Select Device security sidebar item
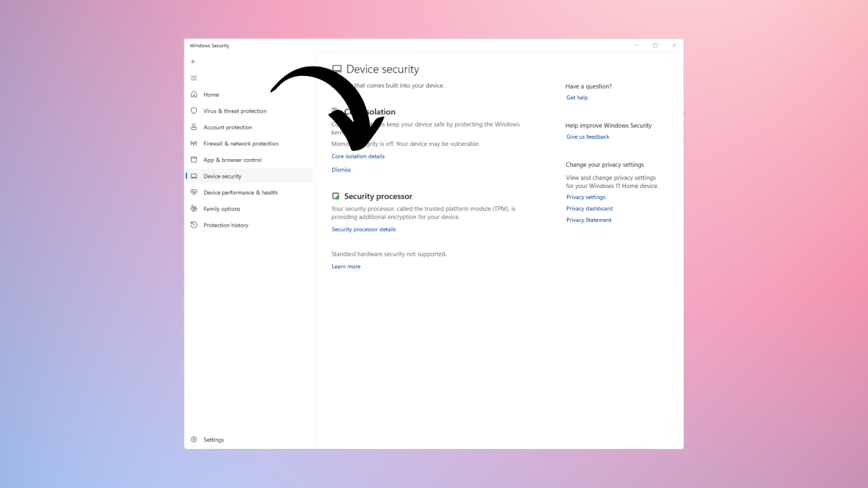Image resolution: width=868 pixels, height=488 pixels. tap(250, 176)
